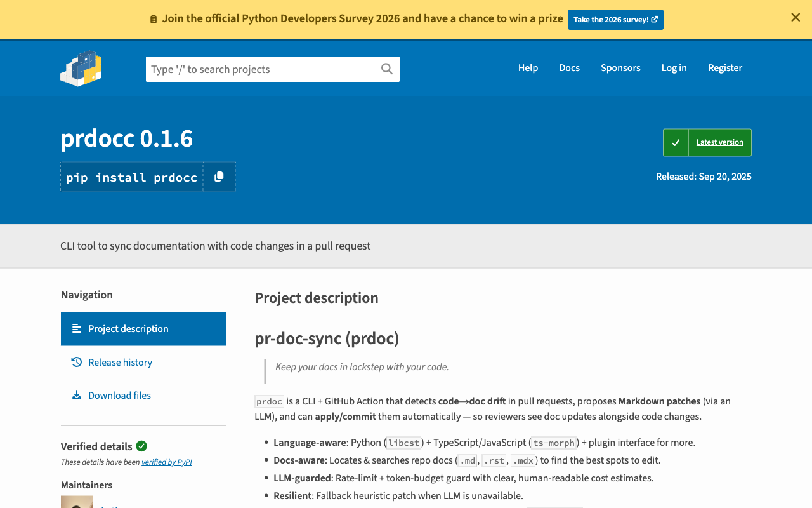Dismiss the survey banner

[x=795, y=18]
